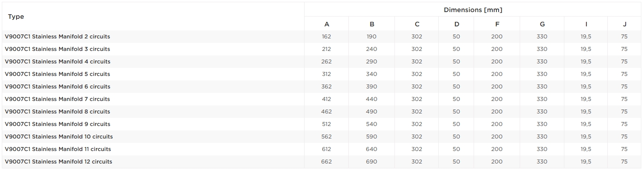
Task: Click B value 690 cell
Action: point(372,162)
